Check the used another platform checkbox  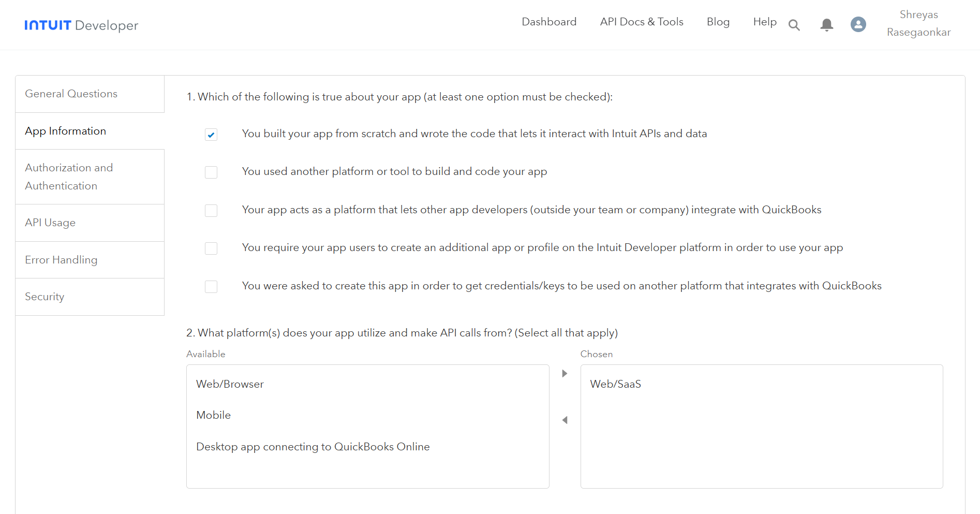211,172
